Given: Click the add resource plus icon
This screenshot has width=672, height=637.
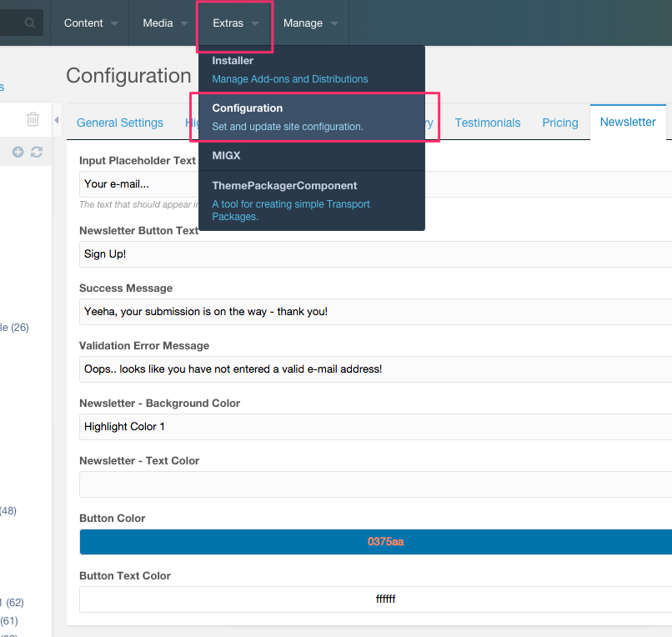Looking at the screenshot, I should [x=18, y=152].
